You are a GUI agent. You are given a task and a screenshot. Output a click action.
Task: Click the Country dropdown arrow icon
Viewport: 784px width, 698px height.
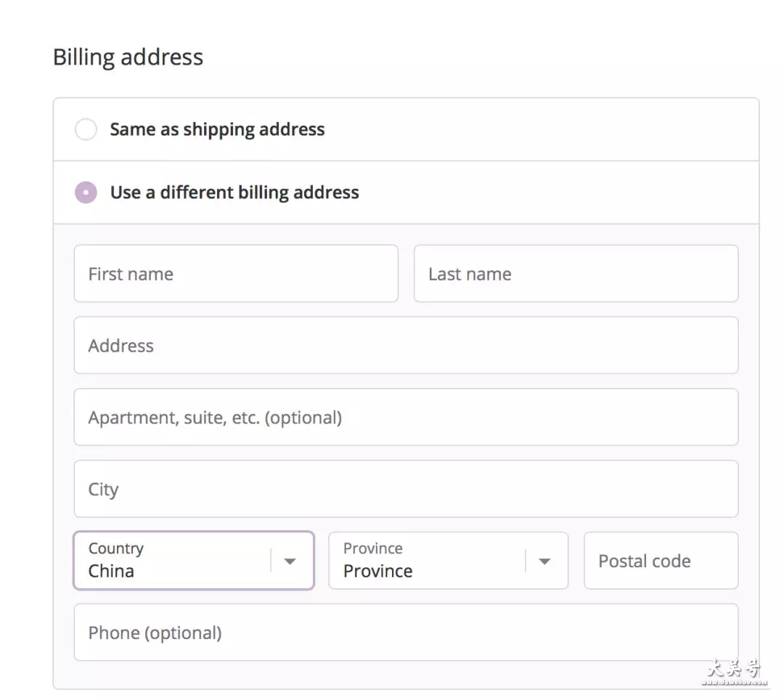[290, 561]
